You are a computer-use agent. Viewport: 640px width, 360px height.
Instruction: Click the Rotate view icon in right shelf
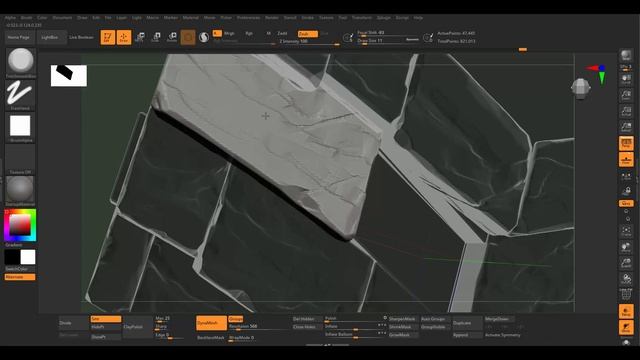[626, 279]
